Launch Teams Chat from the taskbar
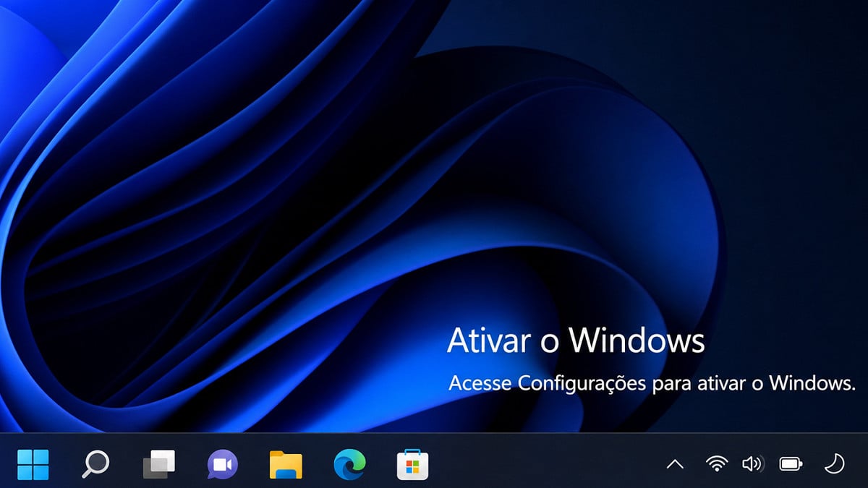868x488 pixels. 222,464
